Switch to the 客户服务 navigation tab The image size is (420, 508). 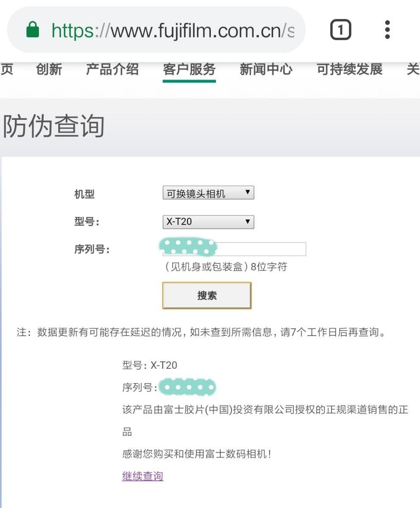[x=189, y=69]
